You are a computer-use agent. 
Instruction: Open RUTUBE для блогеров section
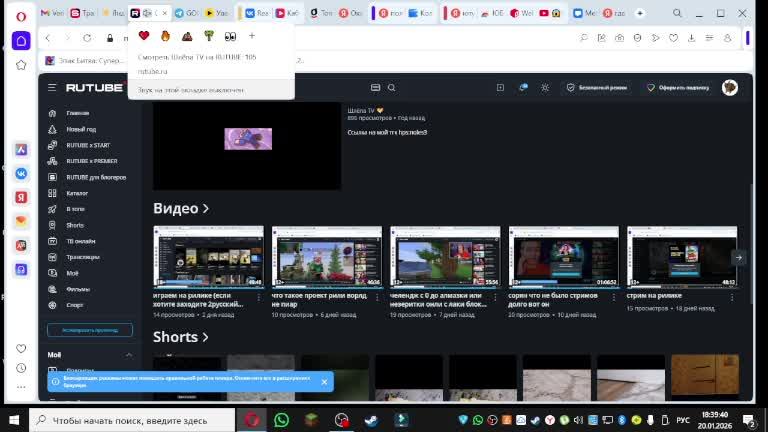[96, 177]
